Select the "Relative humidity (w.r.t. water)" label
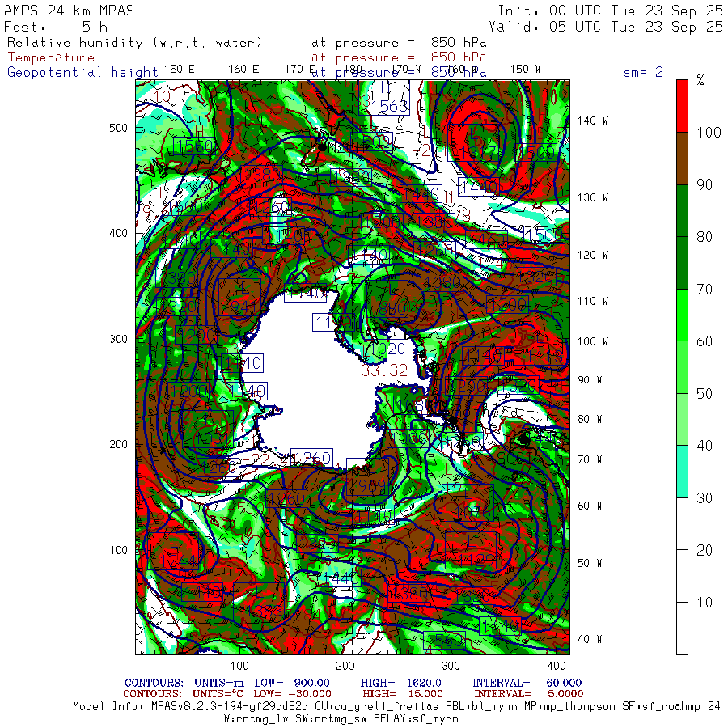The width and height of the screenshot is (728, 728). pyautogui.click(x=135, y=42)
